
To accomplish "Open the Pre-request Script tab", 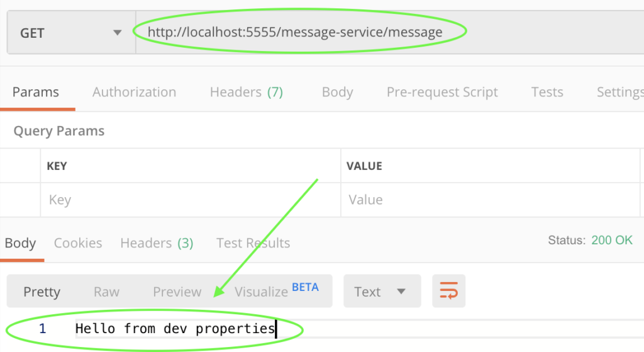I will point(441,92).
